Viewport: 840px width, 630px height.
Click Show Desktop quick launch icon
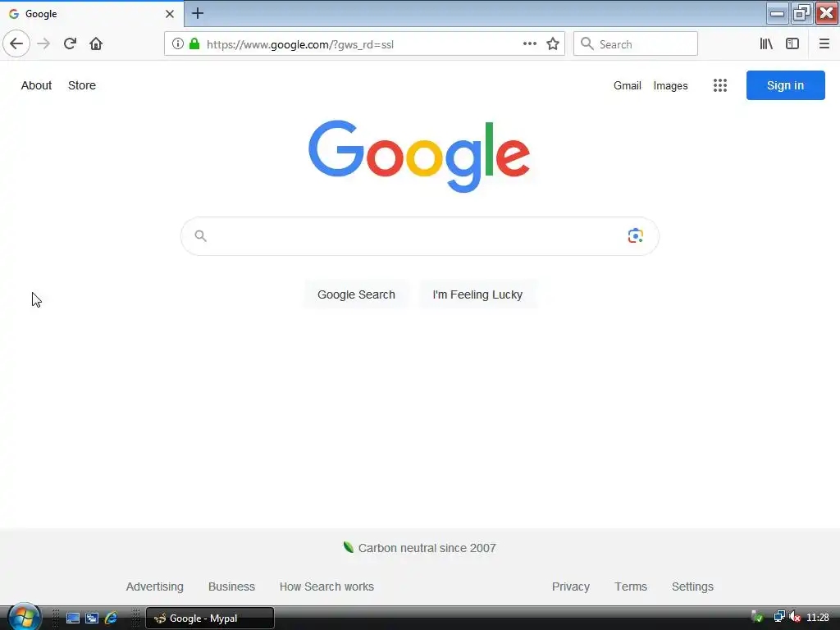(73, 619)
